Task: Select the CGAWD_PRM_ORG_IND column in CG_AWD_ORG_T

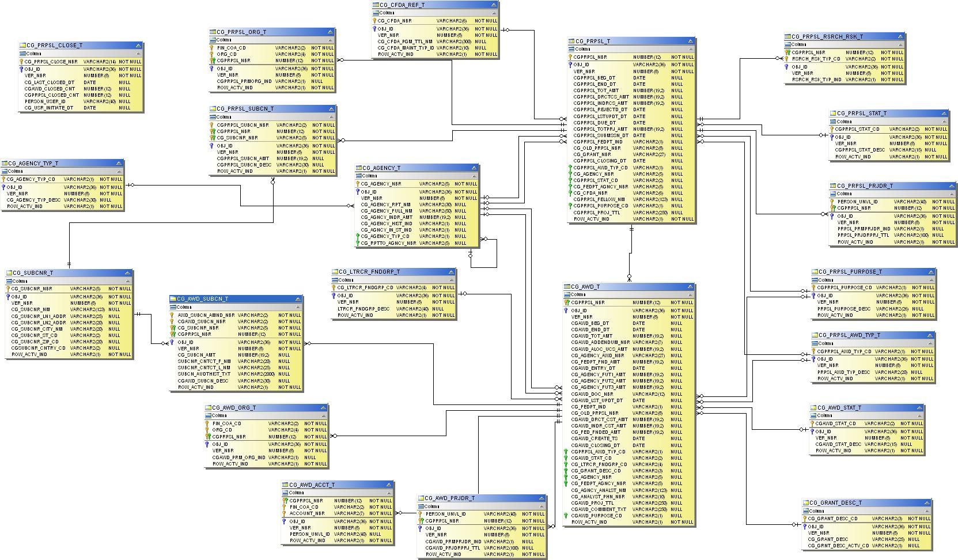Action: (267, 457)
